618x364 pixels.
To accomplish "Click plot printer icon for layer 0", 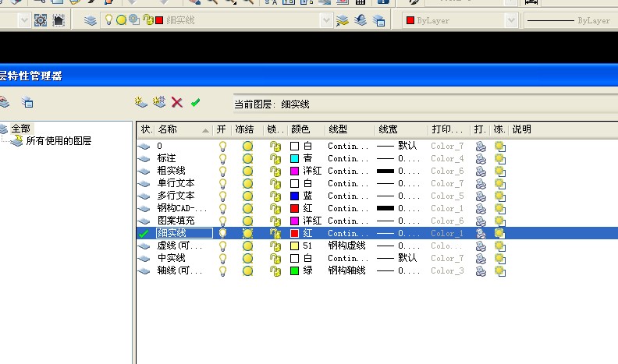I will pos(481,147).
